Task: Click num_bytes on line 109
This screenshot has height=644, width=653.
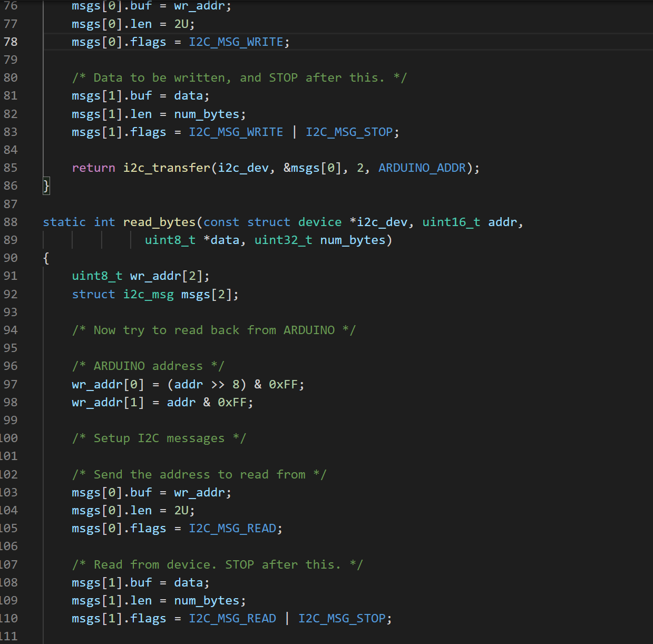Action: pos(207,600)
